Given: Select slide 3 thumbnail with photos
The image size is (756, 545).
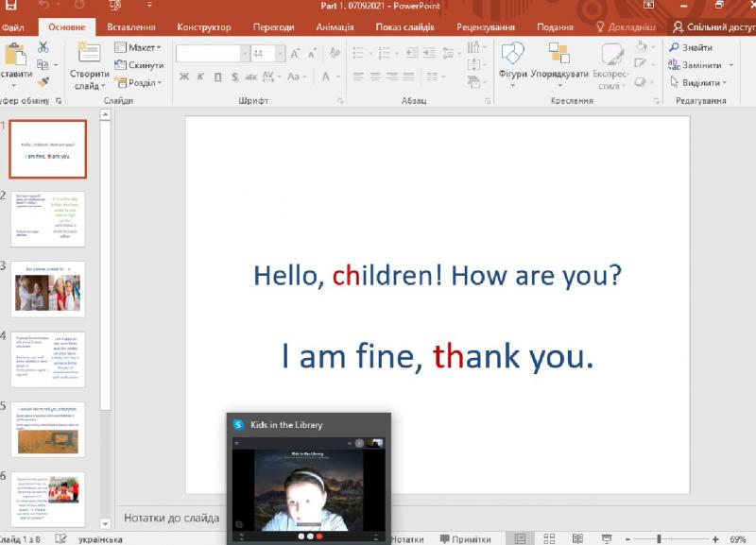Looking at the screenshot, I should click(48, 289).
